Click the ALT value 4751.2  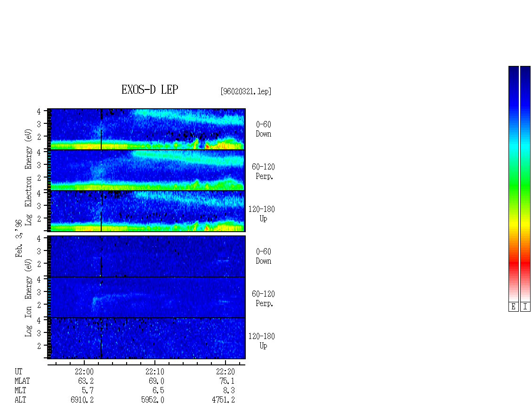coord(223,400)
